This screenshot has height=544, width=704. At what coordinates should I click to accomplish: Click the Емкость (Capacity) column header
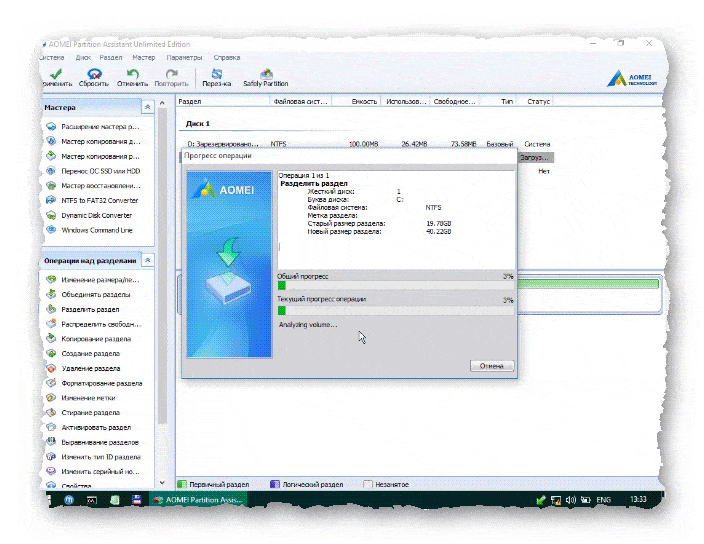(x=356, y=101)
